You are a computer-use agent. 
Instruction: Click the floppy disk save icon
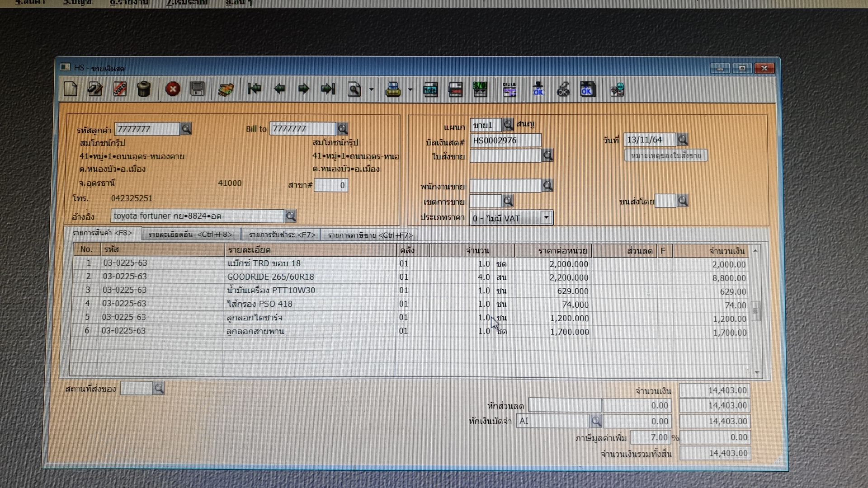(x=197, y=89)
